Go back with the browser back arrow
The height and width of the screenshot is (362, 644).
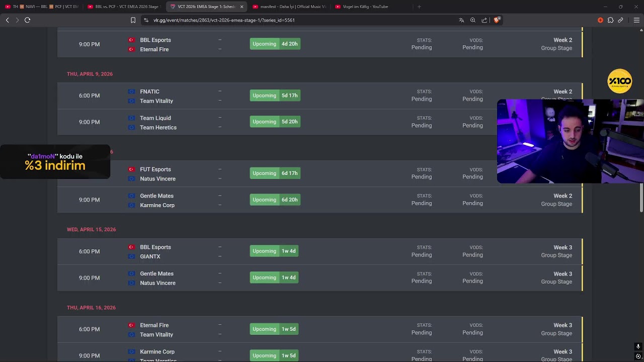coord(7,20)
